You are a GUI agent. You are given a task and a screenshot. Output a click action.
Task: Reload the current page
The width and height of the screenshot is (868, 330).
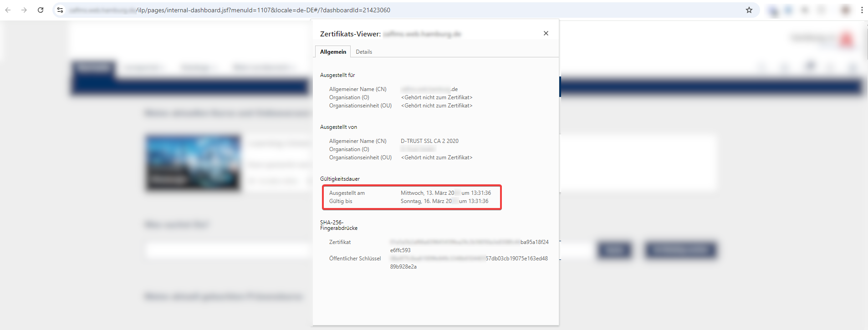[x=41, y=10]
